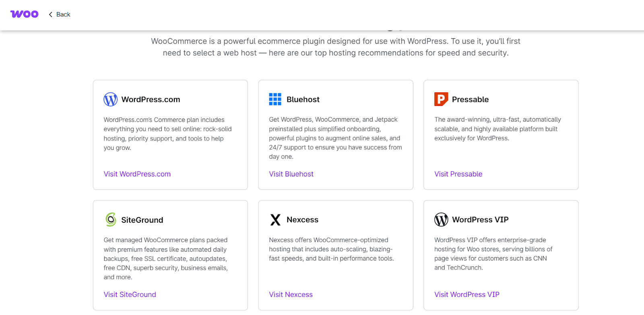
Task: Select the Nexcess hosting card
Action: [335, 255]
